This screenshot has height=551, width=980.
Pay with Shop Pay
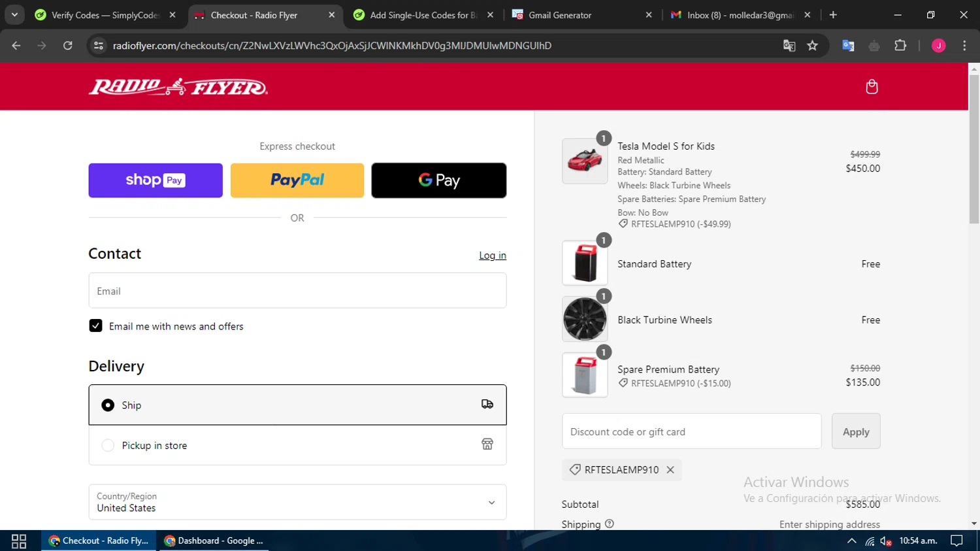click(155, 180)
